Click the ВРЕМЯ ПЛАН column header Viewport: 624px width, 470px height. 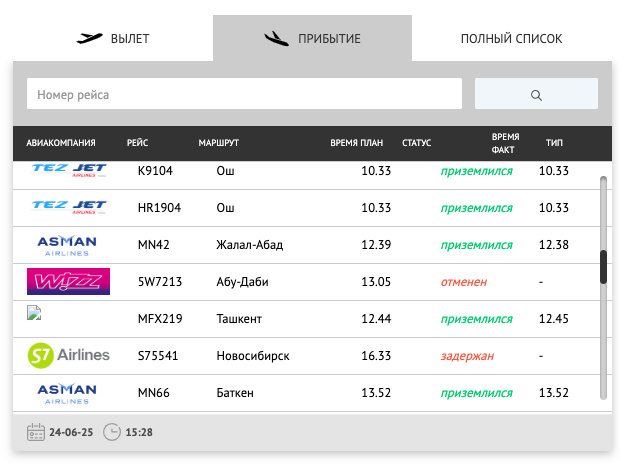coord(357,143)
